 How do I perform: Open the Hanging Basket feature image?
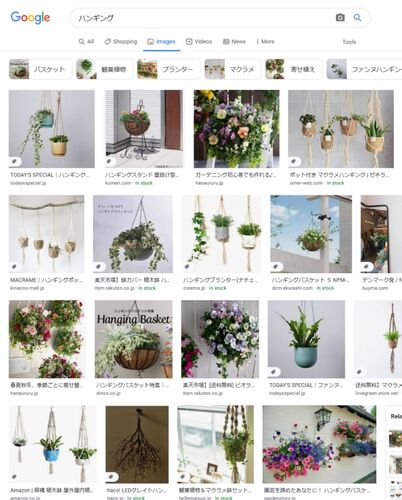pos(134,339)
